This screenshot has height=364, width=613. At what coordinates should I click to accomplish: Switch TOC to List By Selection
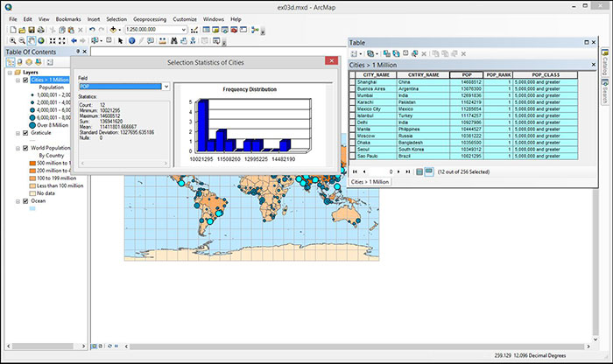(39, 62)
